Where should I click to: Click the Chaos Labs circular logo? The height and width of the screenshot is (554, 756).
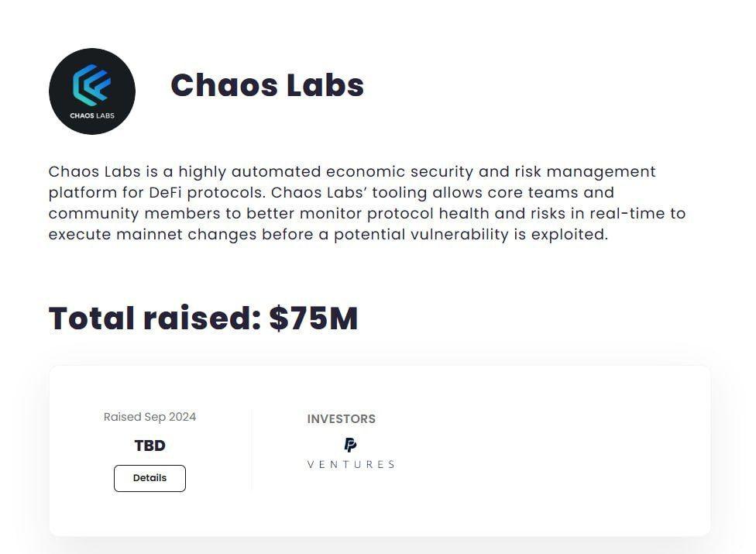tap(92, 91)
